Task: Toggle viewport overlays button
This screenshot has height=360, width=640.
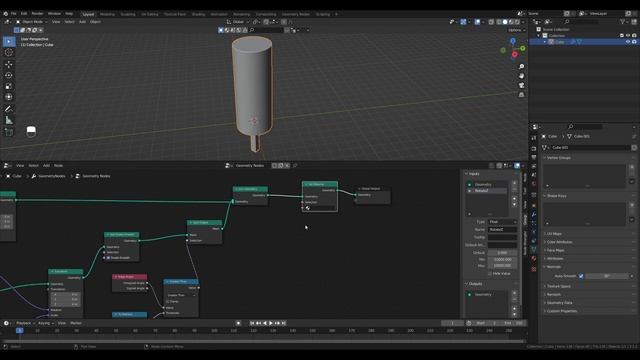Action: pyautogui.click(x=477, y=22)
